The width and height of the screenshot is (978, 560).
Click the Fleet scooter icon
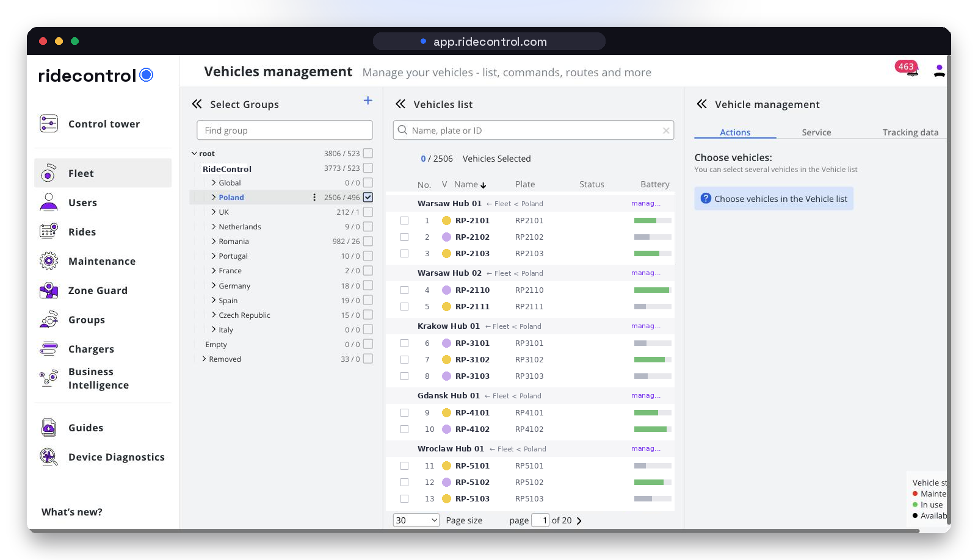click(49, 173)
